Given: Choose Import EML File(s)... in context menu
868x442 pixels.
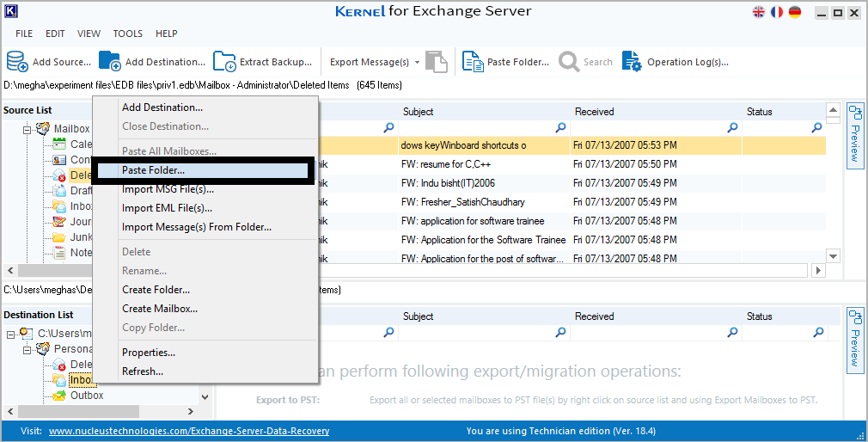Looking at the screenshot, I should (x=205, y=208).
